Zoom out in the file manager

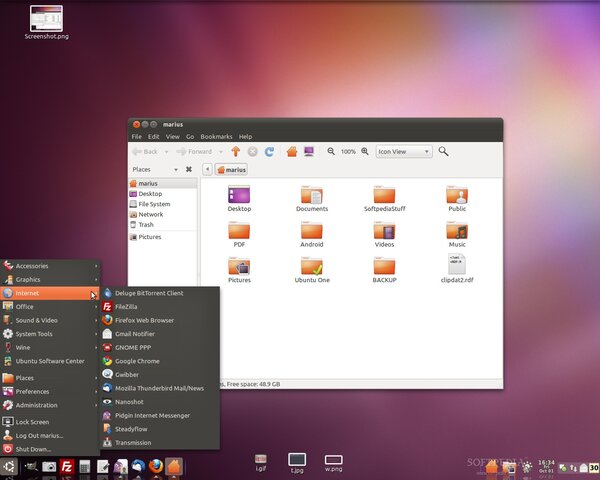point(331,152)
